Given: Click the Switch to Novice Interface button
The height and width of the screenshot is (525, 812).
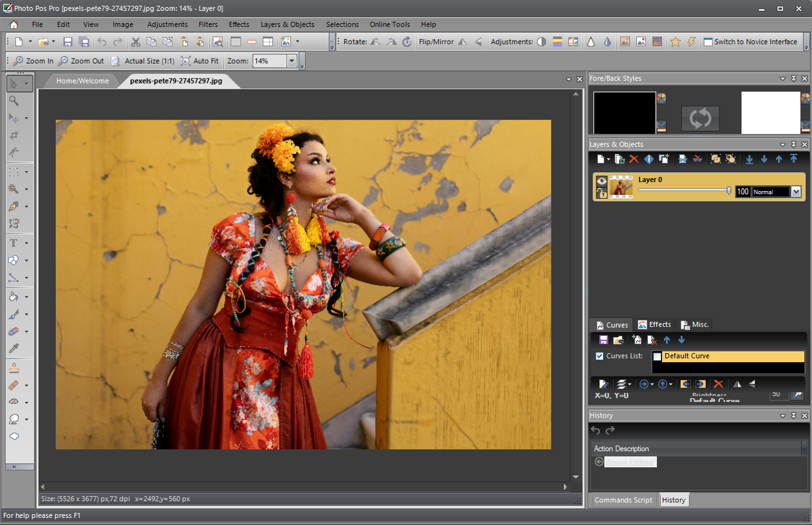Looking at the screenshot, I should [754, 41].
